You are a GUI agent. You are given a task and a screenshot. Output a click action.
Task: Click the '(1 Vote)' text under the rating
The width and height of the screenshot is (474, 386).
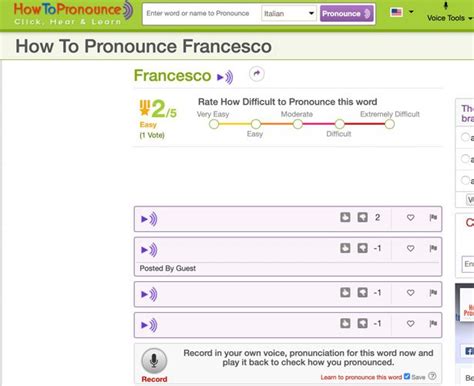coord(152,135)
